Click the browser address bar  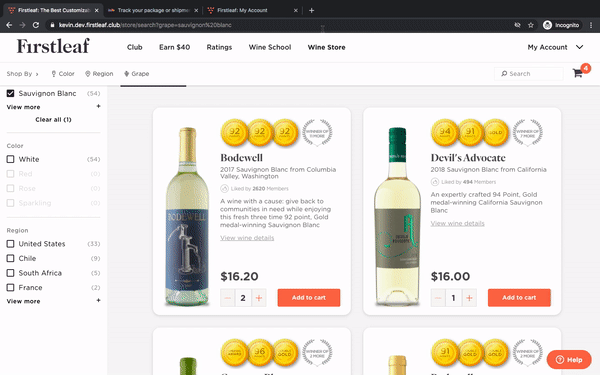click(279, 25)
